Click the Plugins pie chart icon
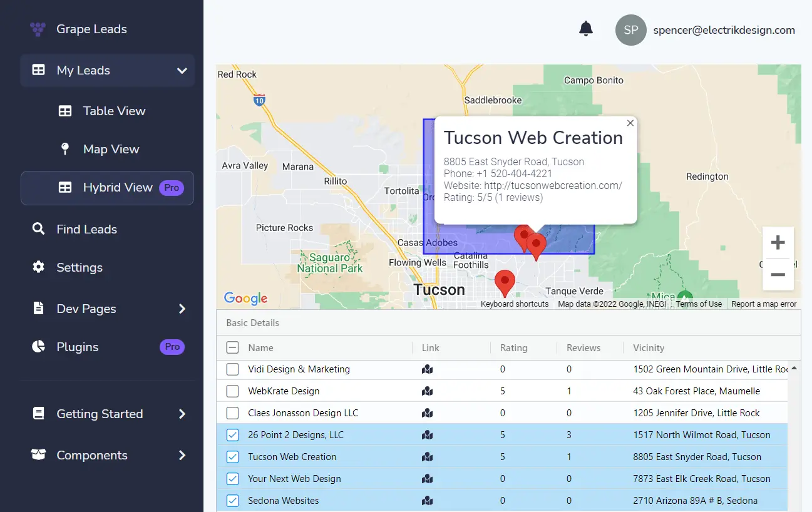 (x=39, y=347)
